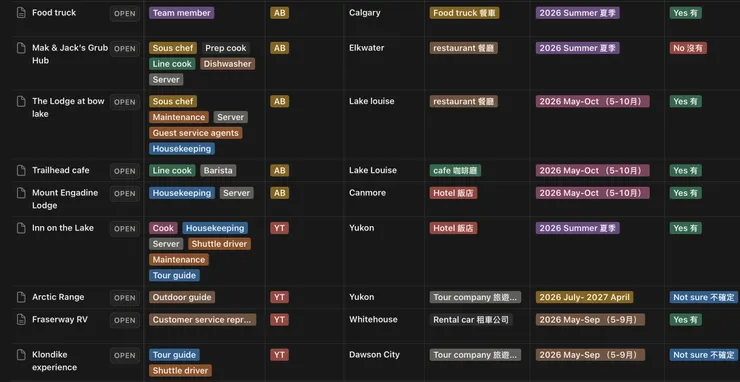Click OPEN button for Fraserway RV
Viewport: 740px width, 382px height.
coord(125,320)
